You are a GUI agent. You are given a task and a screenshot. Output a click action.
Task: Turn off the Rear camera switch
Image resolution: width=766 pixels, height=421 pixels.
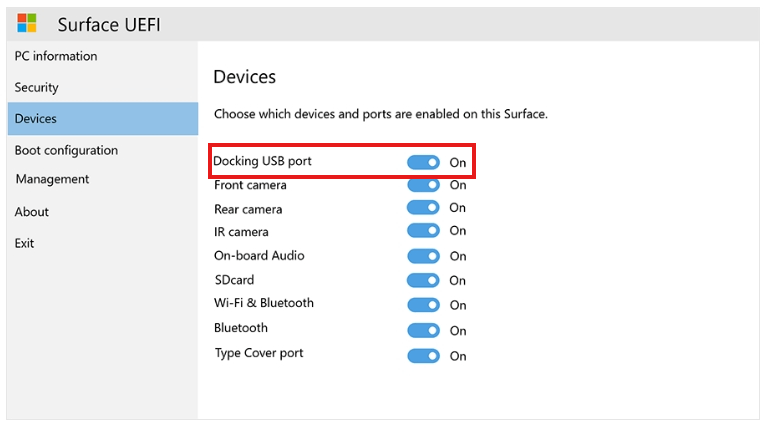[x=423, y=208]
